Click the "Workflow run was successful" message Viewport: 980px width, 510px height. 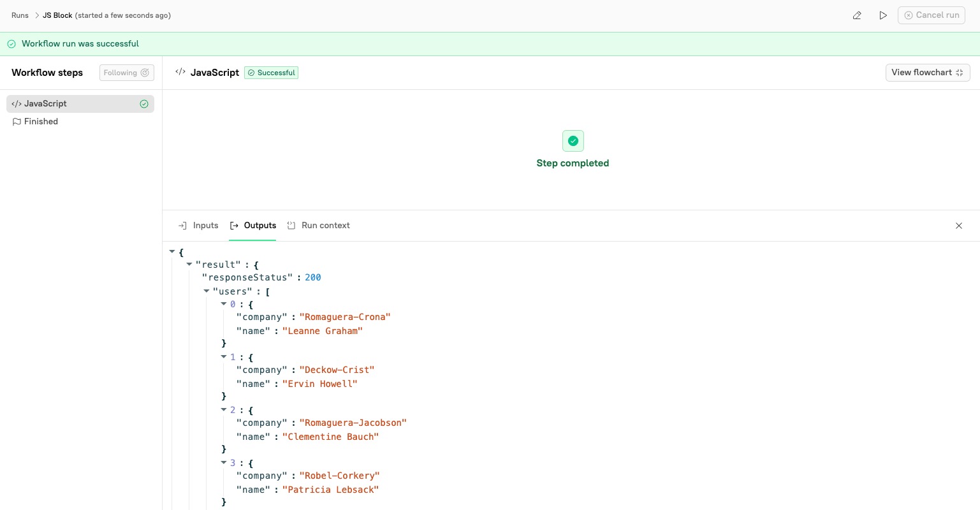point(80,44)
